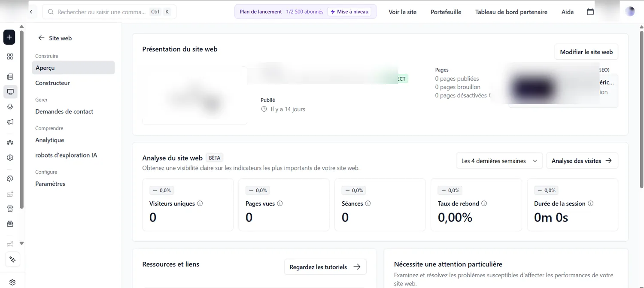
Task: Open the growth dashboard gauge icon in sidebar
Action: tap(10, 179)
